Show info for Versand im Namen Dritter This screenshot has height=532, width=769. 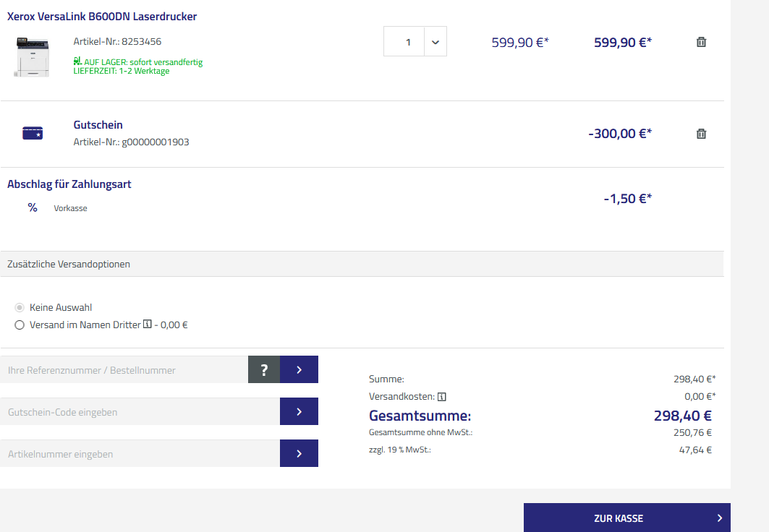coord(148,325)
